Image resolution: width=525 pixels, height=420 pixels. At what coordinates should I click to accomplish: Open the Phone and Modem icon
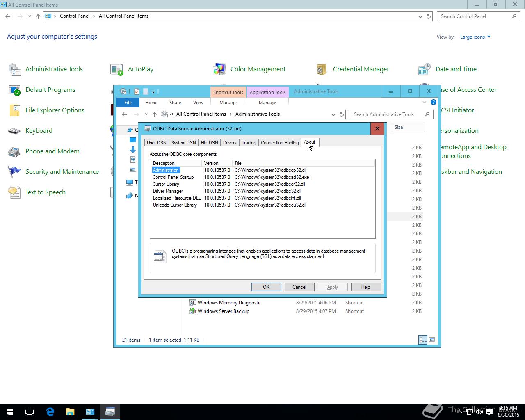click(x=15, y=151)
